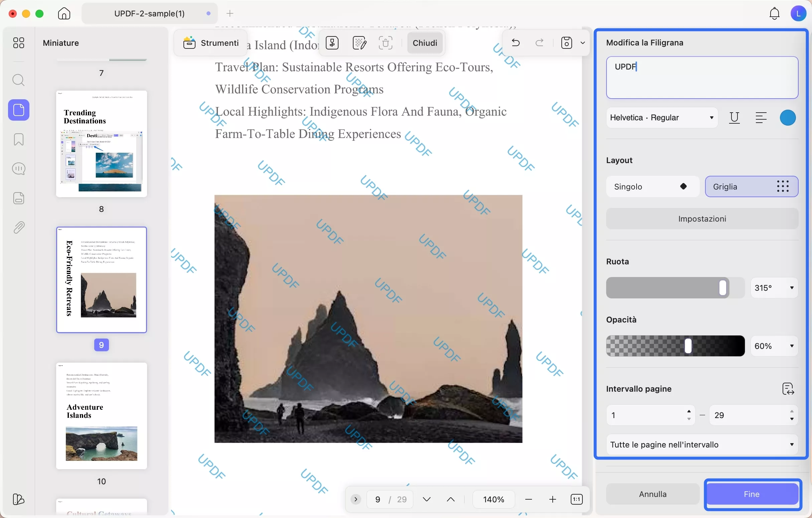812x518 pixels.
Task: Click the custom page range icon beside Intervallo pagine
Action: point(788,389)
